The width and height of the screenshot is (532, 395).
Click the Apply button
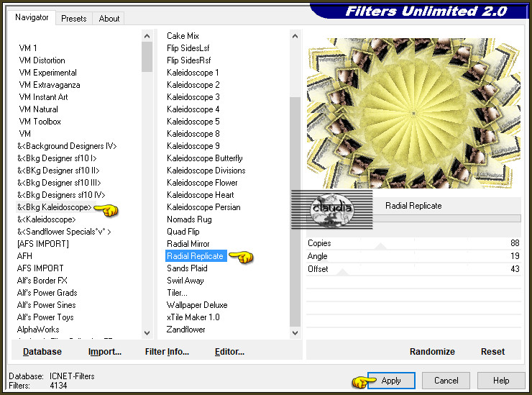click(x=391, y=381)
